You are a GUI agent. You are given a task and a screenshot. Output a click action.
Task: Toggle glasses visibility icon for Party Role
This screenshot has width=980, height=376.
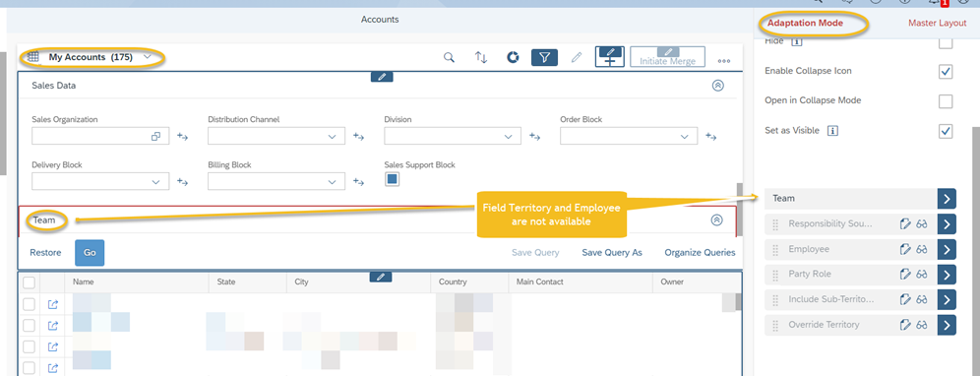click(921, 275)
